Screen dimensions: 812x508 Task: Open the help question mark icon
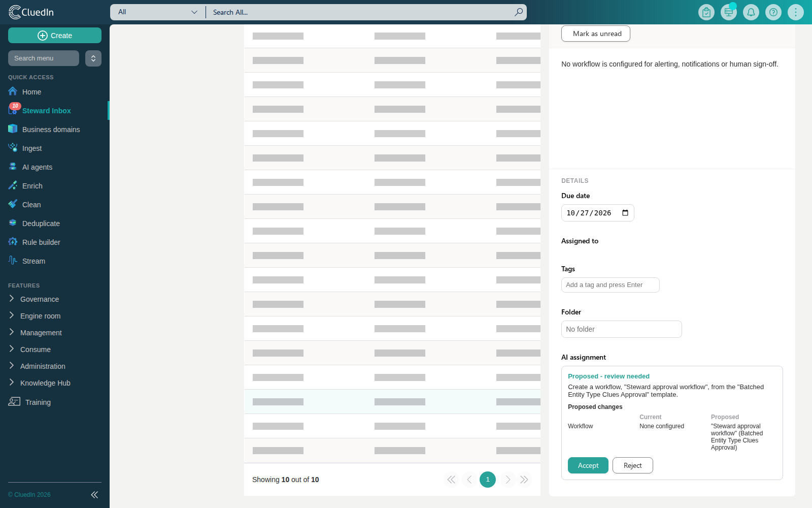click(773, 12)
